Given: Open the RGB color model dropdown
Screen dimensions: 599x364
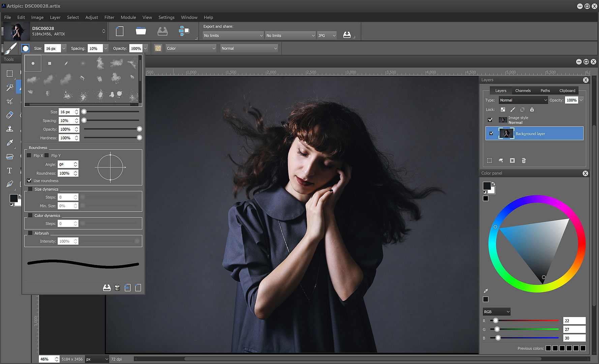Looking at the screenshot, I should point(497,312).
